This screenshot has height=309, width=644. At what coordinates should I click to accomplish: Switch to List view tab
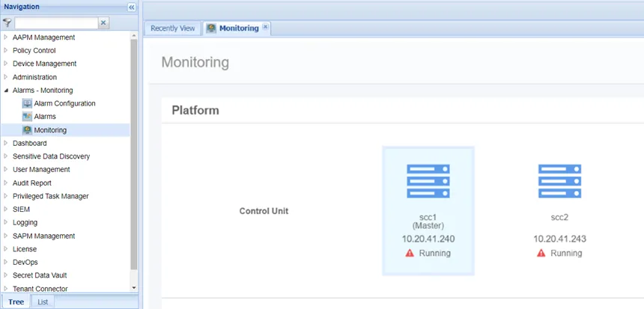pos(43,302)
